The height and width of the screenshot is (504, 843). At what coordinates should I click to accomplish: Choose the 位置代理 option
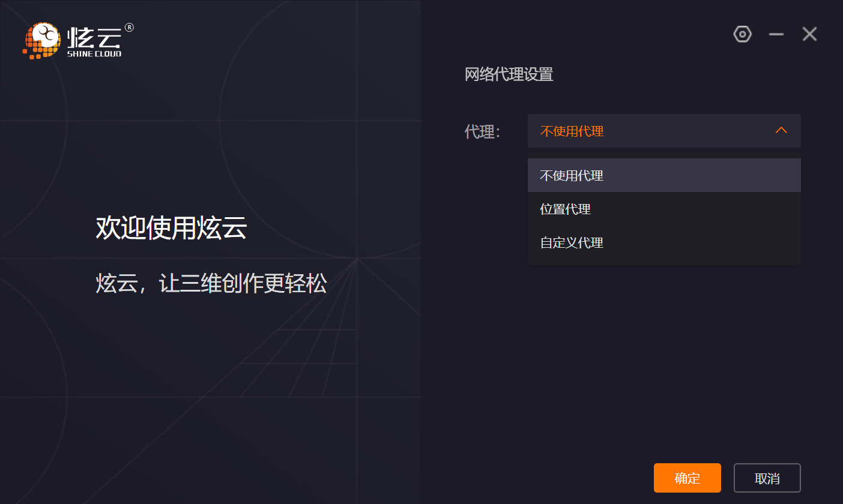tap(664, 209)
